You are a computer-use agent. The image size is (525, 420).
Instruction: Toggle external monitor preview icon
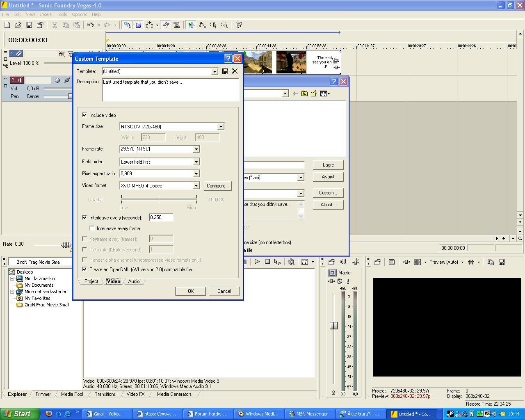(392, 262)
